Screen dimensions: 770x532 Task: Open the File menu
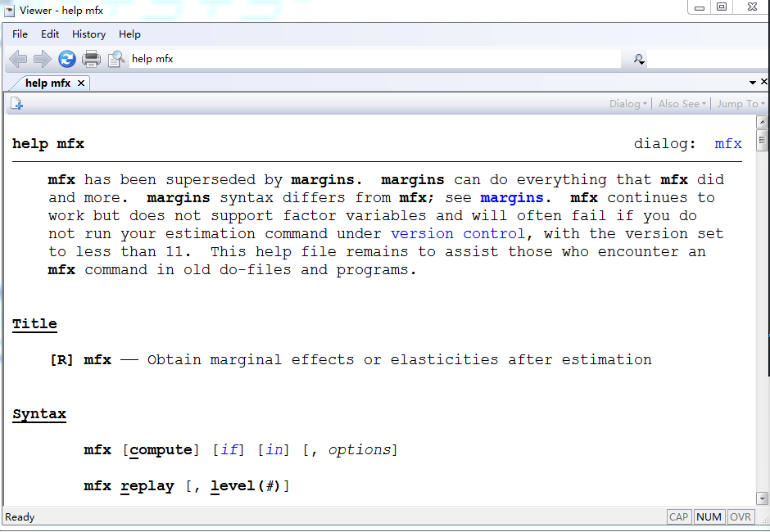20,34
